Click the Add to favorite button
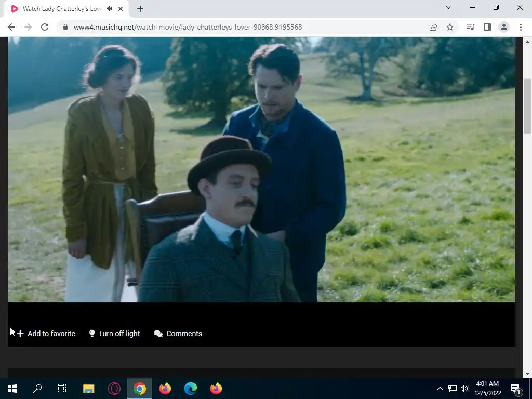The image size is (532, 399). pos(46,334)
